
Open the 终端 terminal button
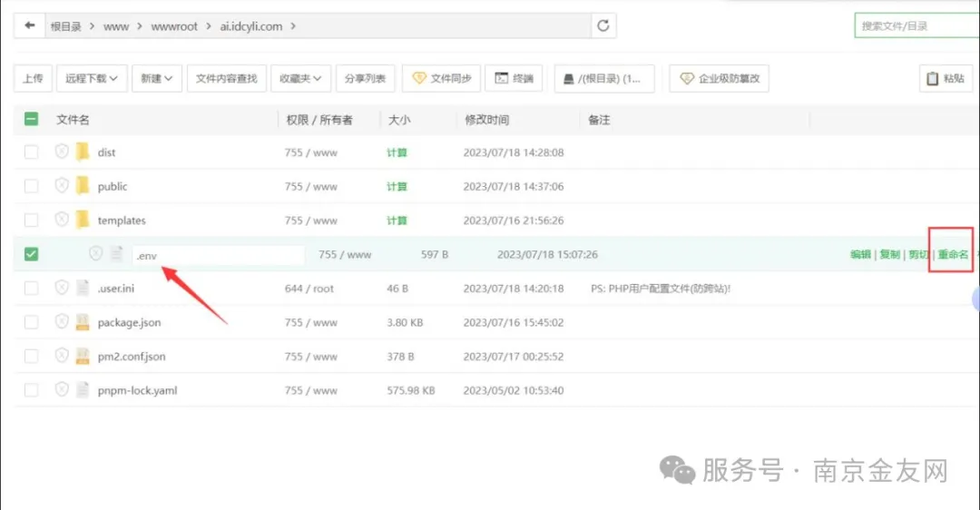coord(514,78)
